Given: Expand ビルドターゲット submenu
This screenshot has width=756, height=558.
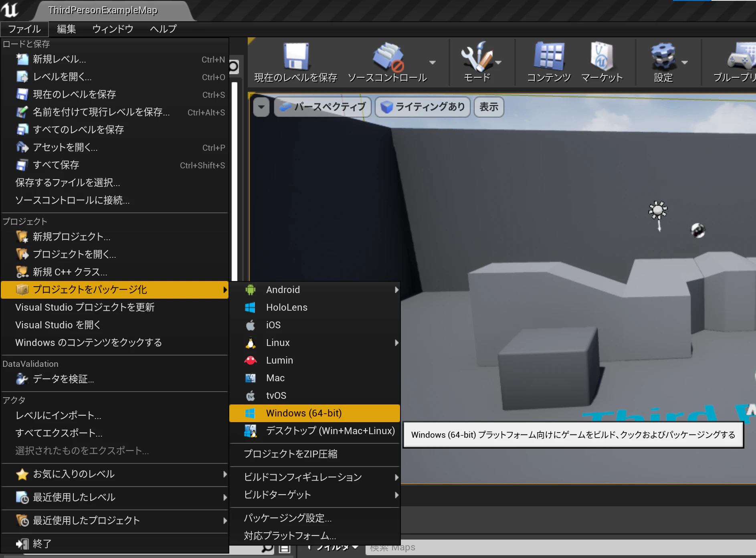Looking at the screenshot, I should (x=315, y=495).
